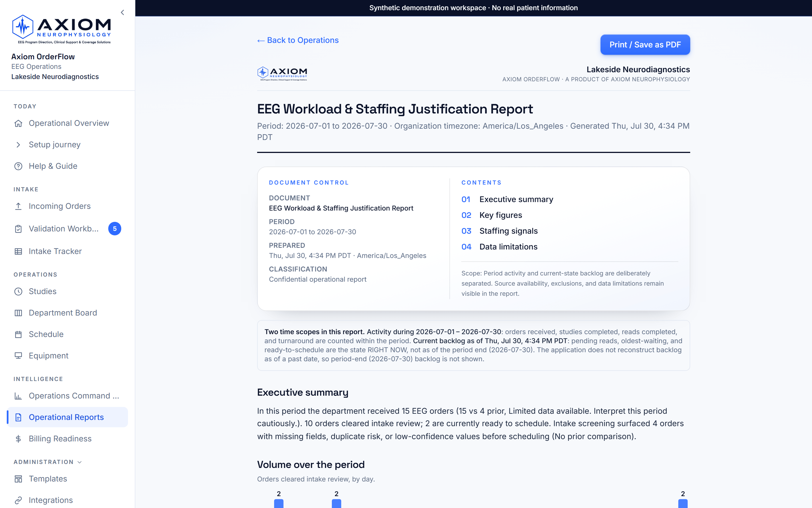
Task: Click the Intake Tracker table icon
Action: [18, 251]
